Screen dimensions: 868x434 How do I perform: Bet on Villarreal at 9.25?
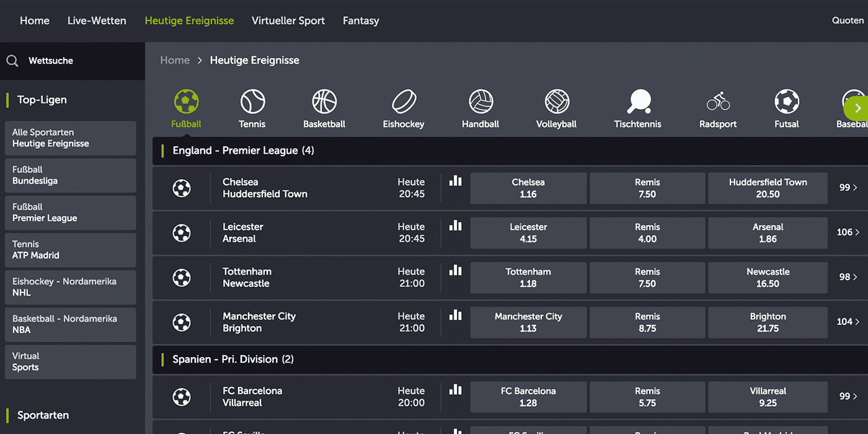(x=768, y=397)
